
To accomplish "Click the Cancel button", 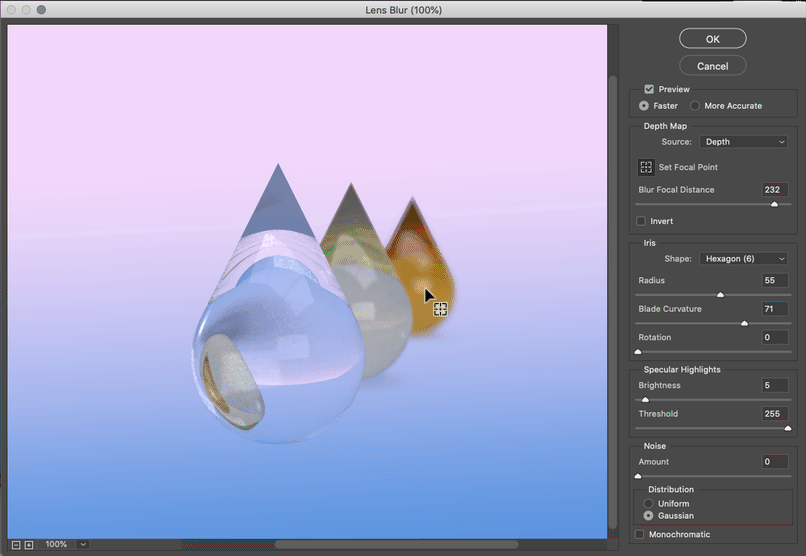I will coord(712,66).
